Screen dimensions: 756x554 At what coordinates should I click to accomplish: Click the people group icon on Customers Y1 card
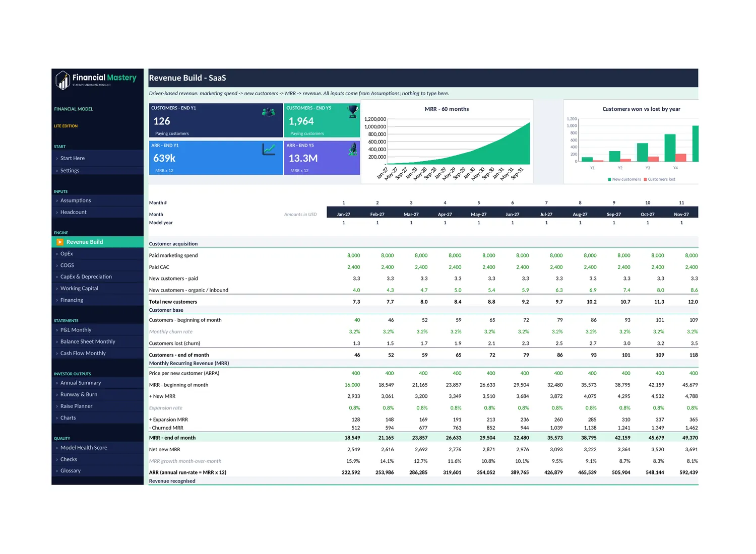click(x=269, y=112)
